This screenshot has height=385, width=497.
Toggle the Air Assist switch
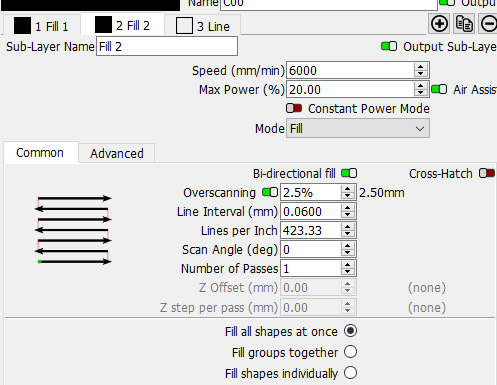pyautogui.click(x=439, y=89)
